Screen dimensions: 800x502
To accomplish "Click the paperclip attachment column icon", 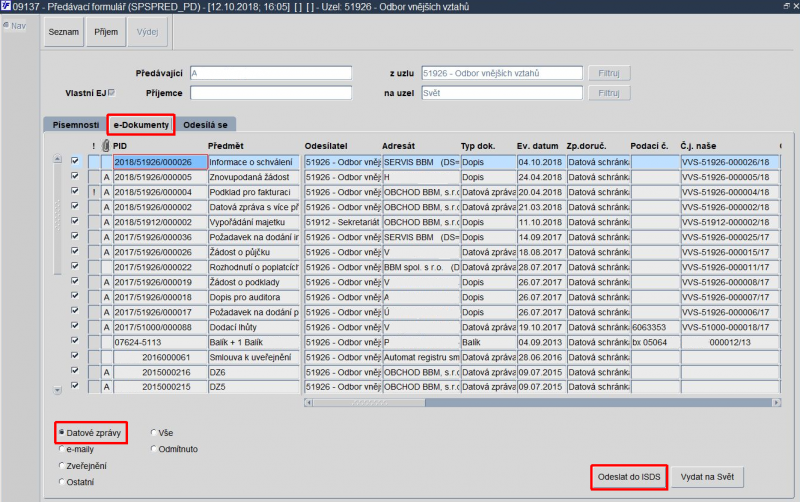I will (106, 146).
